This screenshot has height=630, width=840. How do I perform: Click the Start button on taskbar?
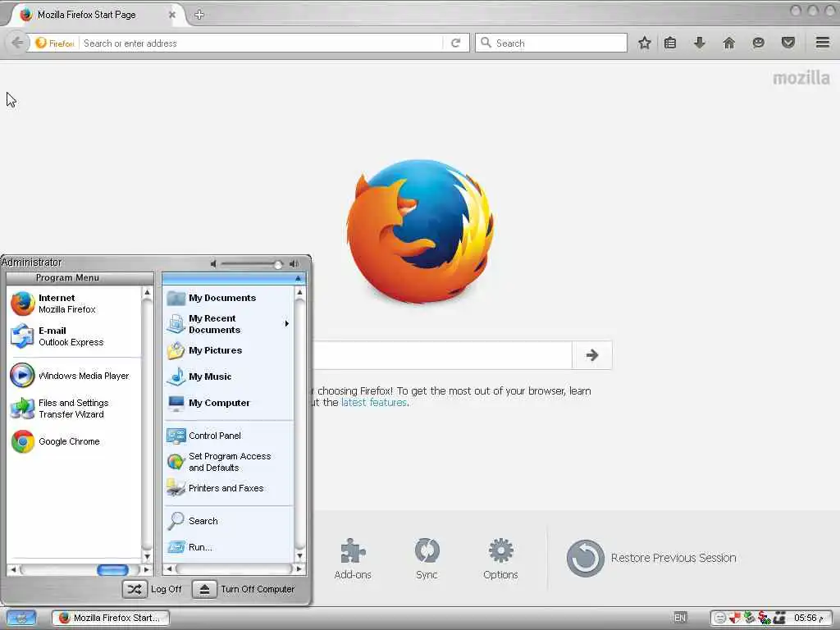(21, 619)
